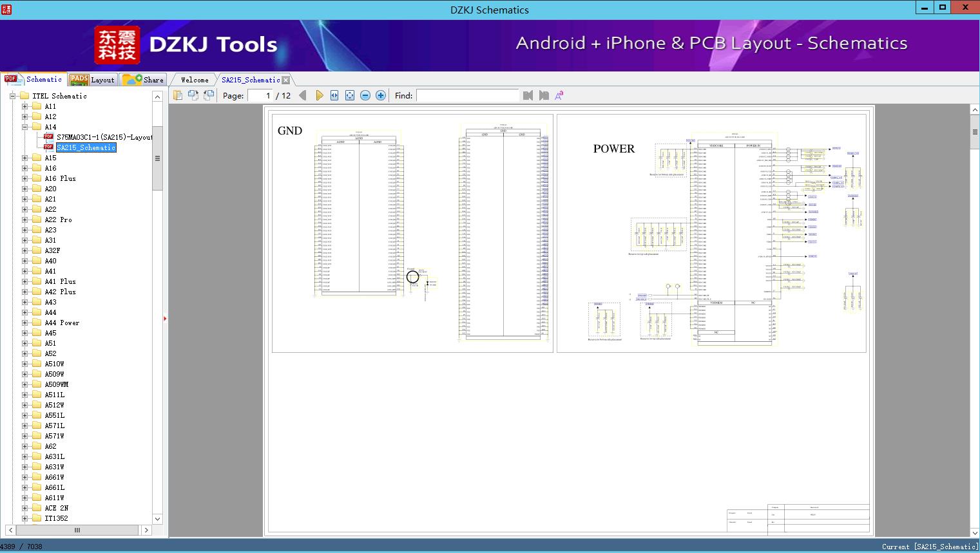This screenshot has width=980, height=553.
Task: Click the zoom out minus icon
Action: point(365,95)
